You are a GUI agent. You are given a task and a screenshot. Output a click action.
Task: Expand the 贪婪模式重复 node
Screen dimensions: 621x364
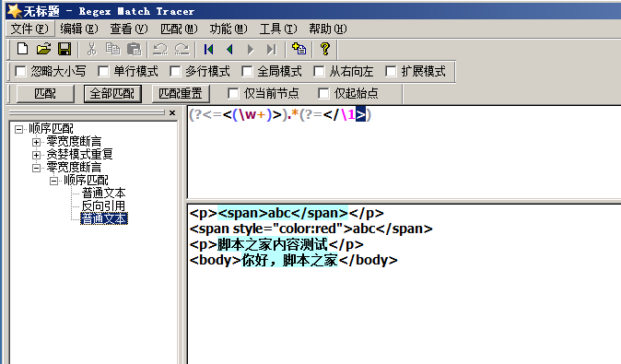(x=36, y=155)
